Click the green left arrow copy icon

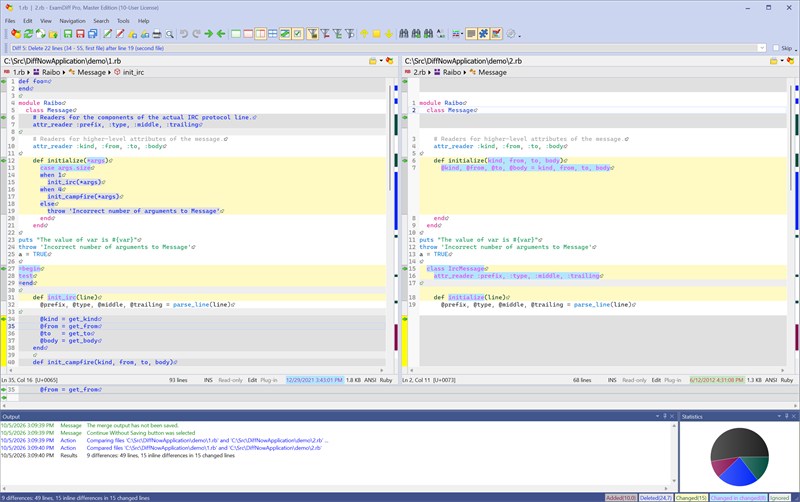tap(221, 34)
